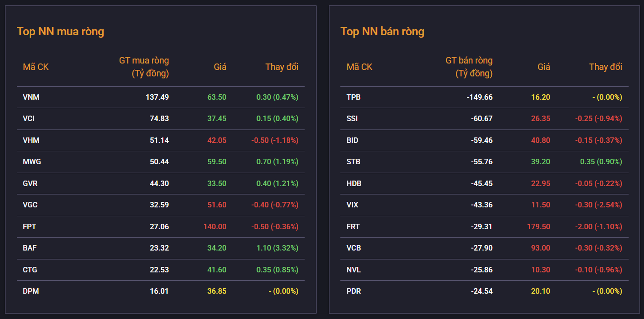Click FRT change -2.00 (-1.10%)
The image size is (644, 319).
click(598, 227)
